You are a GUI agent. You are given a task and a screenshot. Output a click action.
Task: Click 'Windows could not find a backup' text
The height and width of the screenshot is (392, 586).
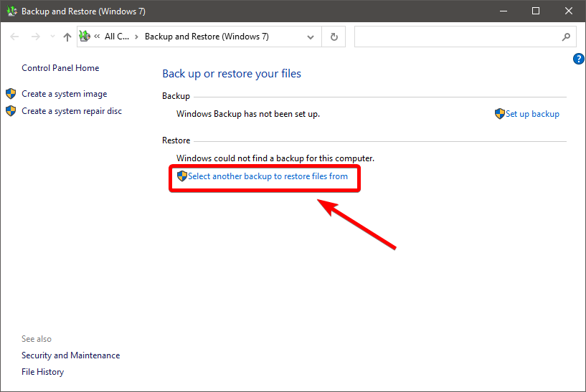[275, 158]
